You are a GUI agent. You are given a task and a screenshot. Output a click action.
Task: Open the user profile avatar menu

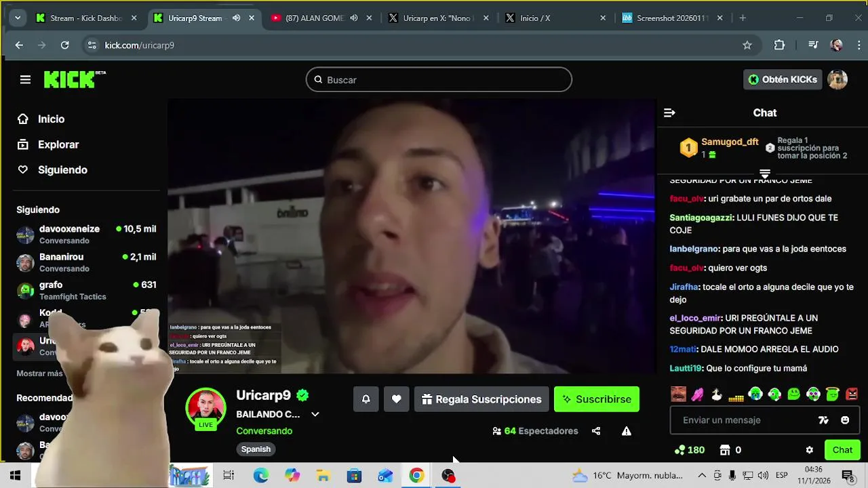(x=837, y=79)
